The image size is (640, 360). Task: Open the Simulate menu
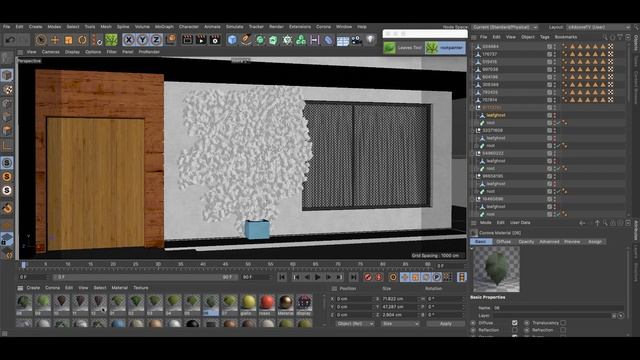coord(234,27)
